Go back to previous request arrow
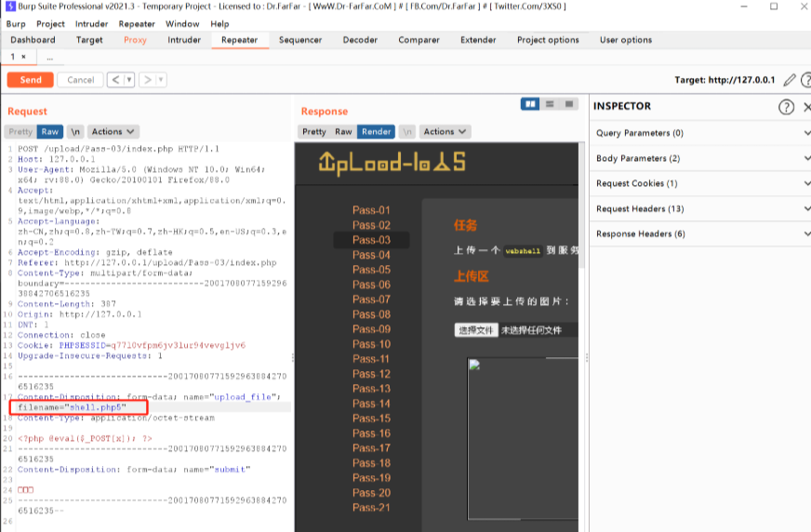The image size is (811, 532). click(x=116, y=80)
